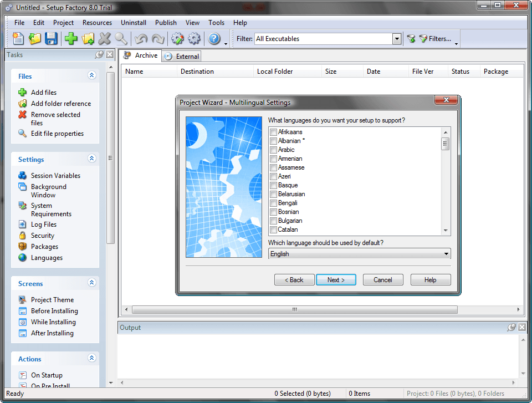The image size is (532, 403).
Task: Check the Azeri language checkbox
Action: (x=273, y=176)
